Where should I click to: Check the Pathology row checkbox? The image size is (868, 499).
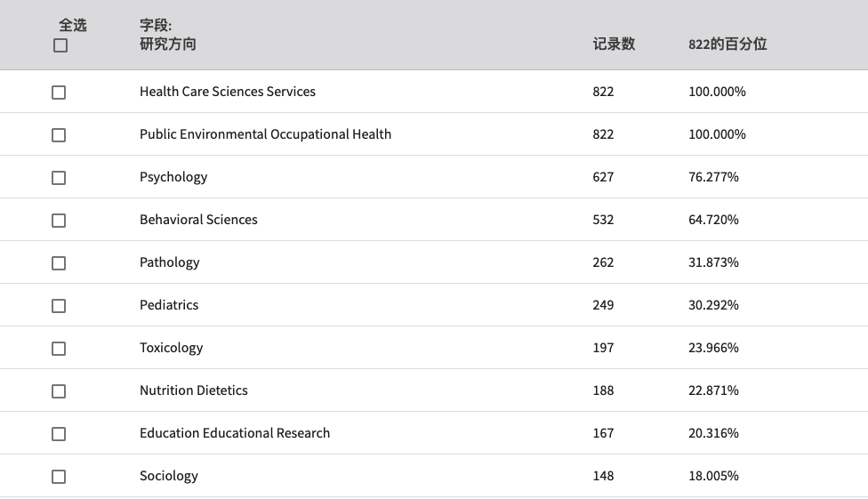pyautogui.click(x=59, y=263)
